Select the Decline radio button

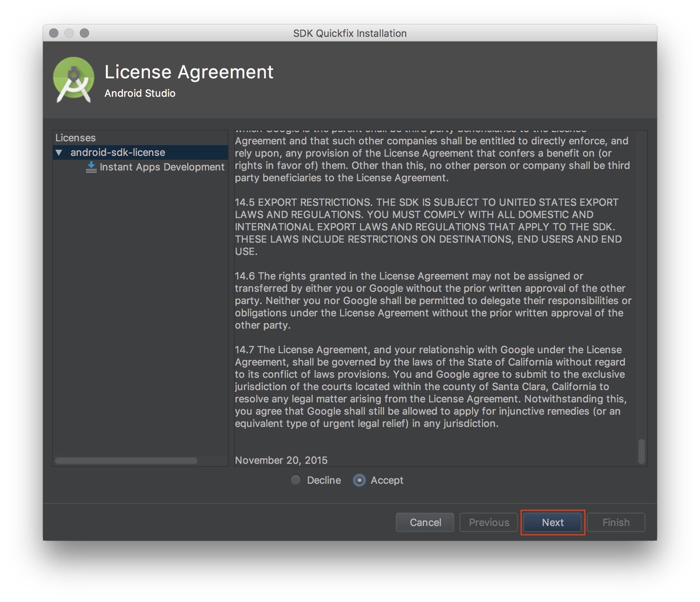click(x=296, y=480)
